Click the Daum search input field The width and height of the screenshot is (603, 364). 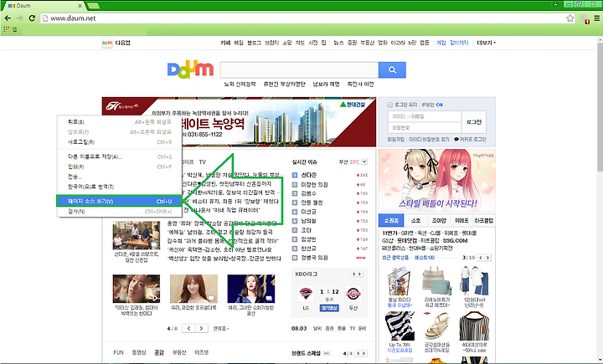pos(299,70)
